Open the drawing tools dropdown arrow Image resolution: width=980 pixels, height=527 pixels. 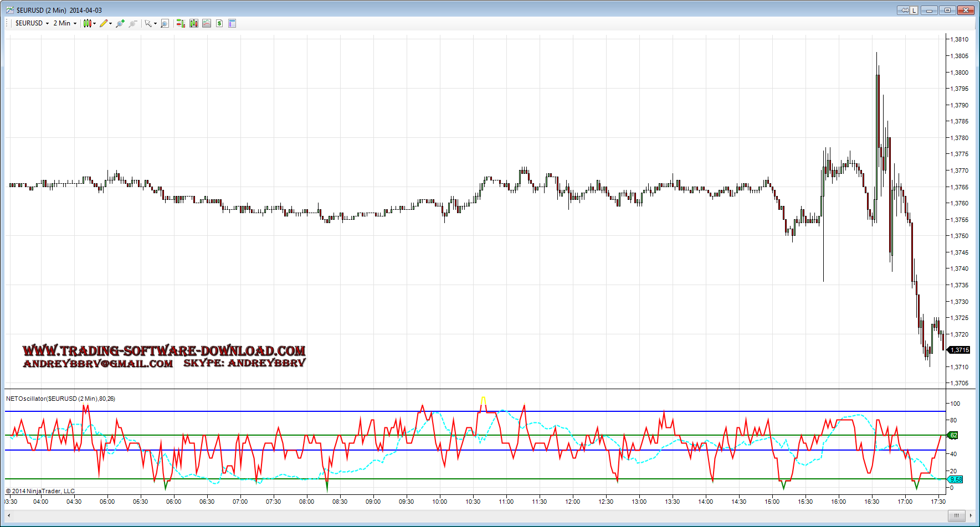pyautogui.click(x=111, y=23)
